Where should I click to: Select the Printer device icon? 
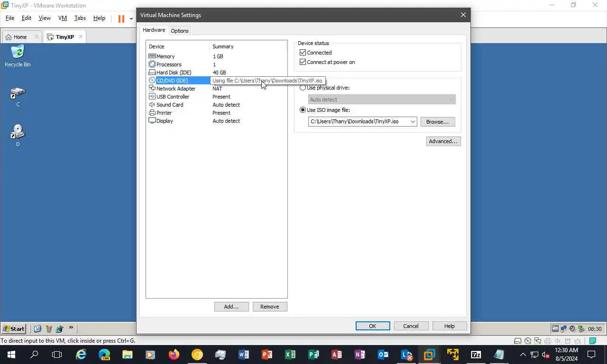pos(152,113)
